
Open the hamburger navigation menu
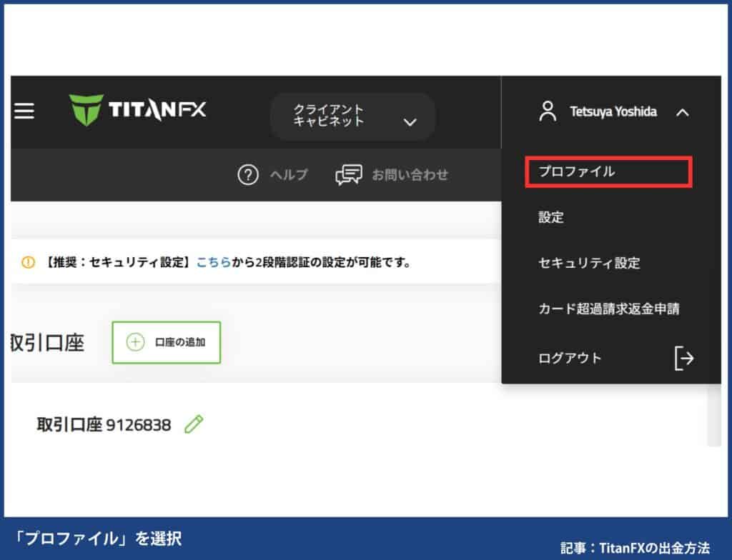[24, 111]
